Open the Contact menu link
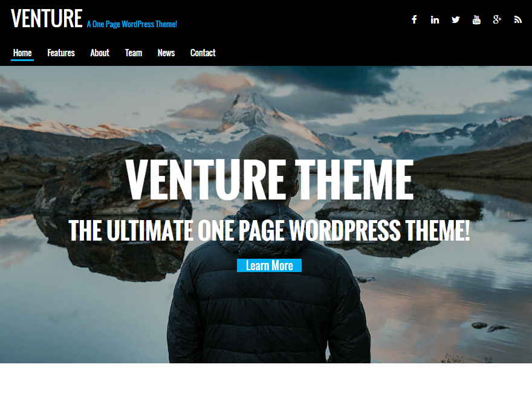Image resolution: width=532 pixels, height=399 pixels. point(203,53)
